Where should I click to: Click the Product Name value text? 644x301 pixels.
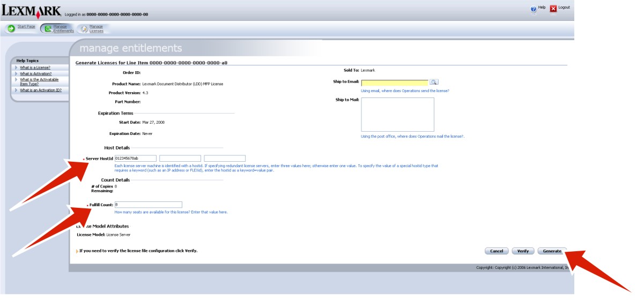click(183, 84)
